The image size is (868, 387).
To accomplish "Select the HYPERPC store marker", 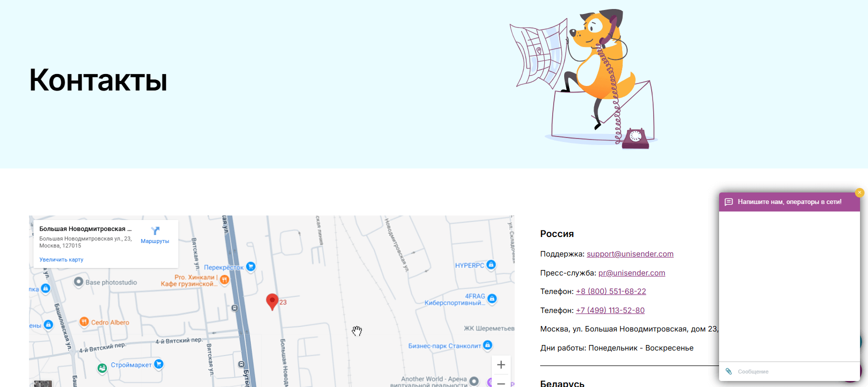I will 491,264.
